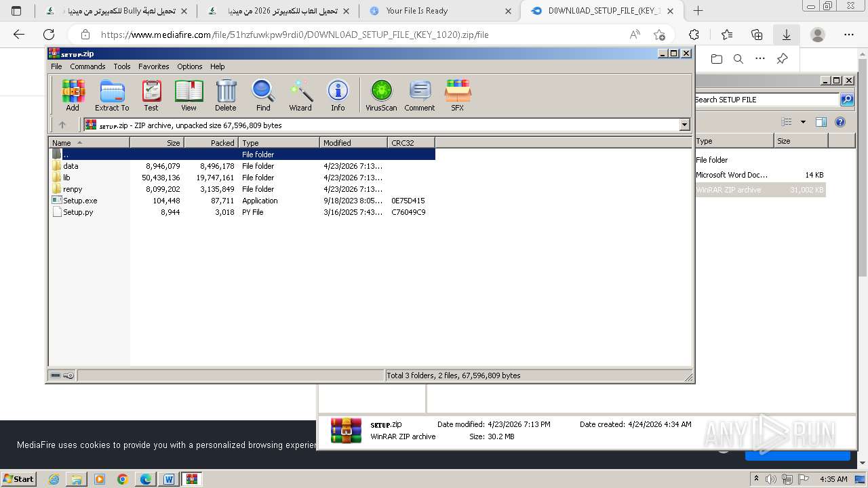Screen dimensions: 868x488
Task: Click the SFX toolbar icon
Action: 458,95
